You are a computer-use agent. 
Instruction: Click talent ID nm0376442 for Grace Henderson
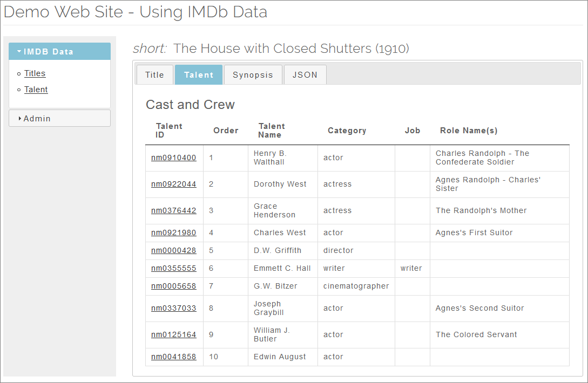point(174,210)
